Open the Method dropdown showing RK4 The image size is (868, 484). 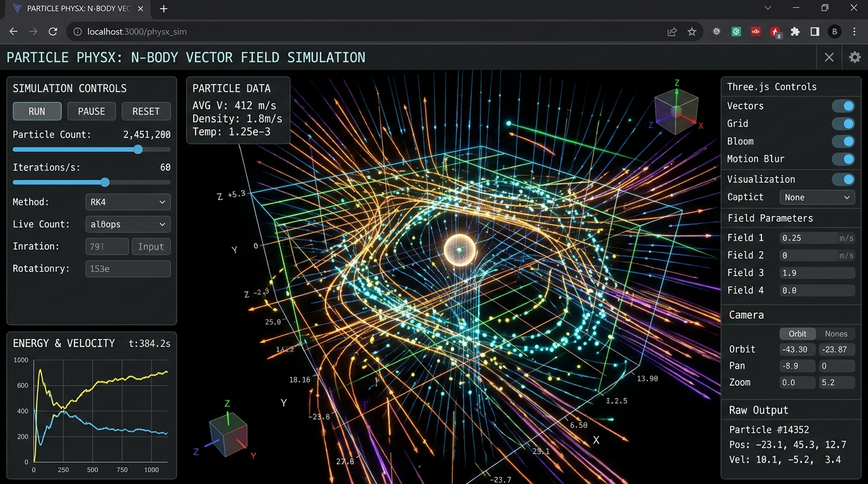point(127,202)
